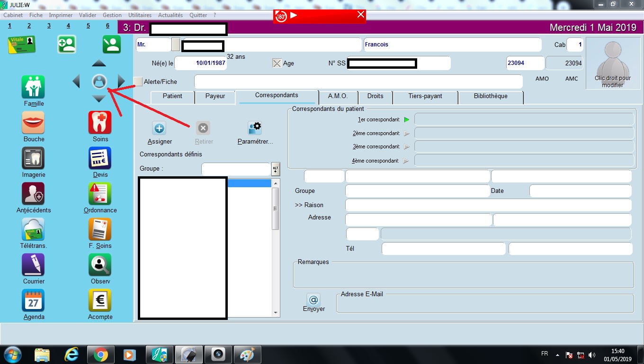The image size is (644, 364).
Task: Toggle the Age checkbox
Action: tap(277, 63)
